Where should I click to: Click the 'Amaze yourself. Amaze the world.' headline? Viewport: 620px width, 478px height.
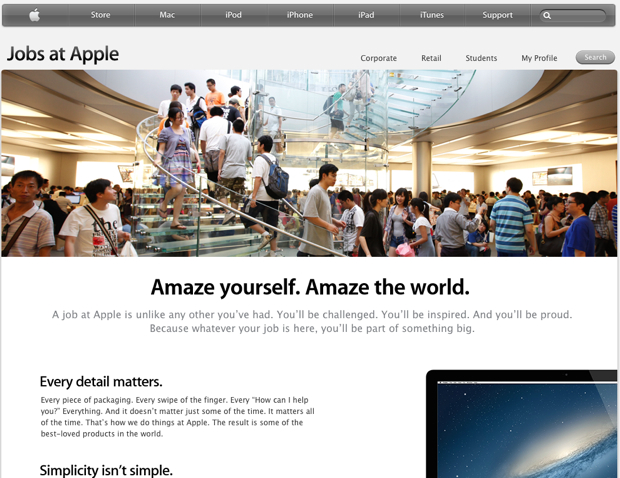[x=310, y=287]
